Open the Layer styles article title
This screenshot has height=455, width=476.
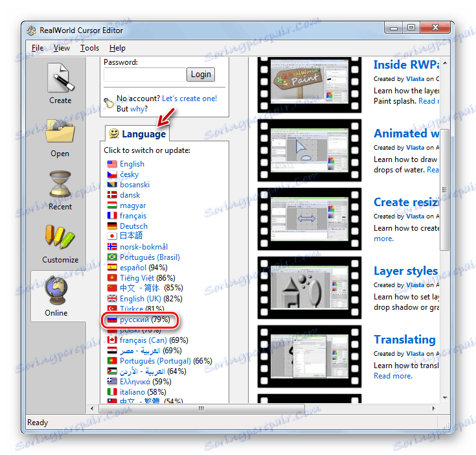pos(405,271)
